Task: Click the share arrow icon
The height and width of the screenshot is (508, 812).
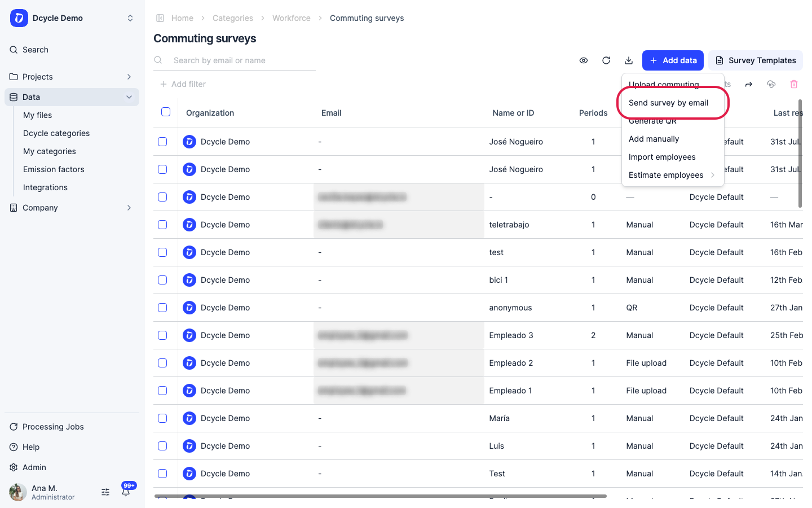Action: [749, 84]
